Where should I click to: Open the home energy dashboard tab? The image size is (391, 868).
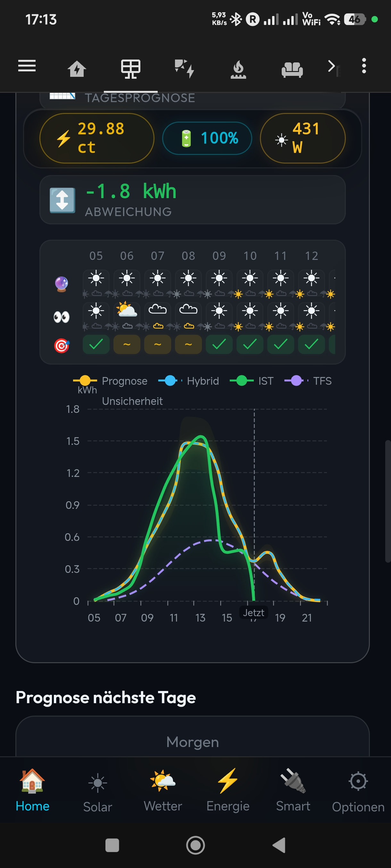pyautogui.click(x=77, y=69)
